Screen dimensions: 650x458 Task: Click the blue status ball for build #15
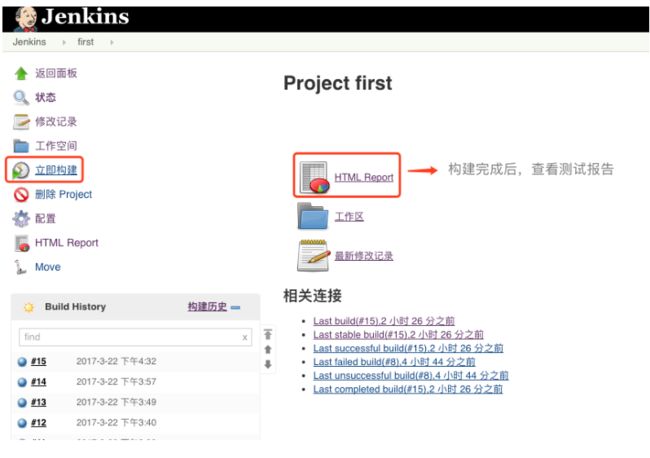tap(22, 362)
